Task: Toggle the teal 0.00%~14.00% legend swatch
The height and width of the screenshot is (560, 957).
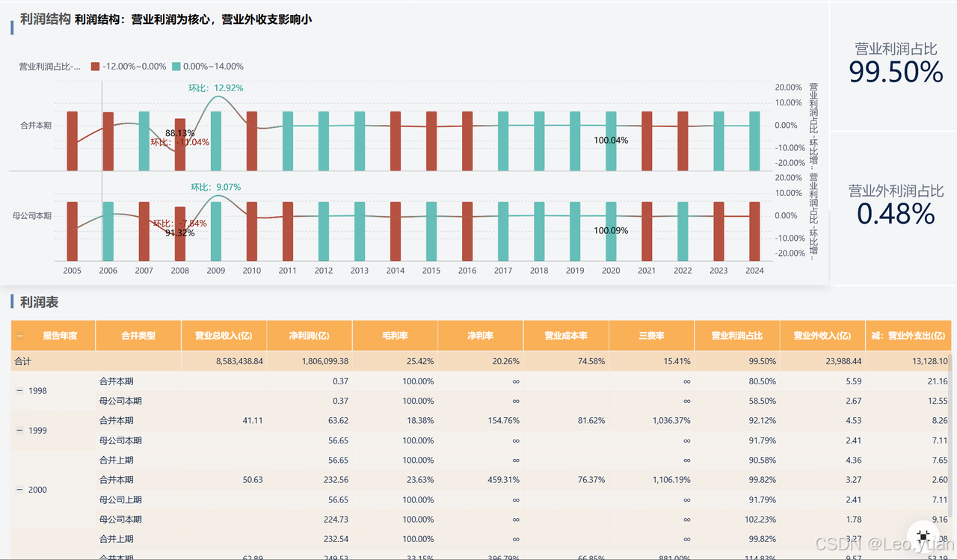Action: point(176,67)
